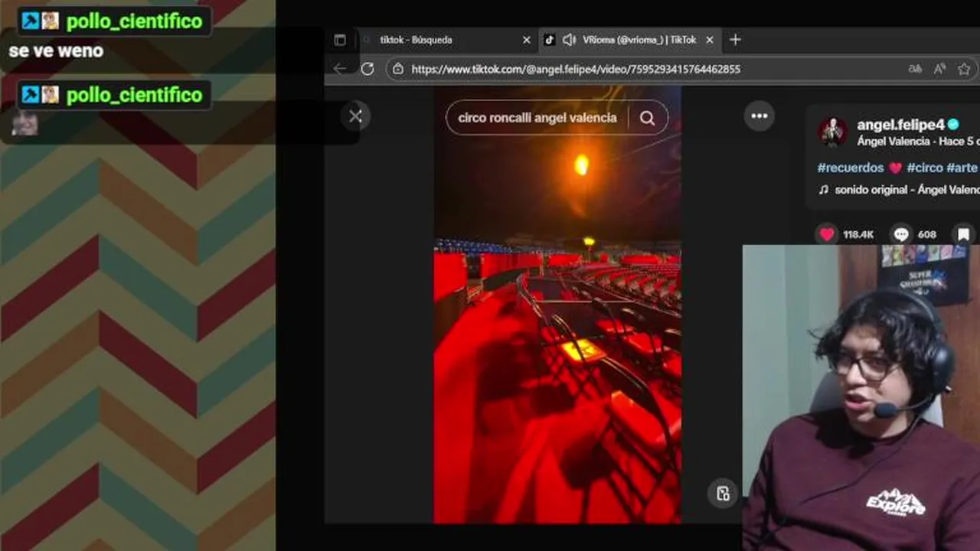This screenshot has width=980, height=551.
Task: Click the 118.4K like count
Action: tap(858, 234)
